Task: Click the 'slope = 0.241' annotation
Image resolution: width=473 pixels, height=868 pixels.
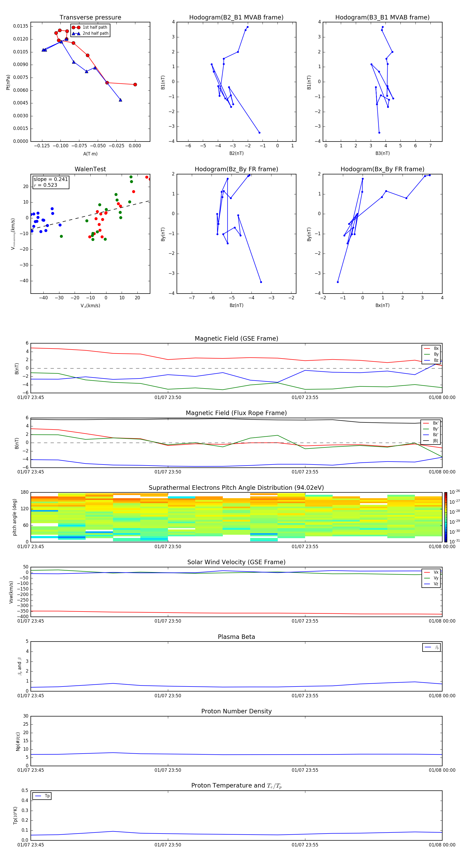Action: pos(50,179)
